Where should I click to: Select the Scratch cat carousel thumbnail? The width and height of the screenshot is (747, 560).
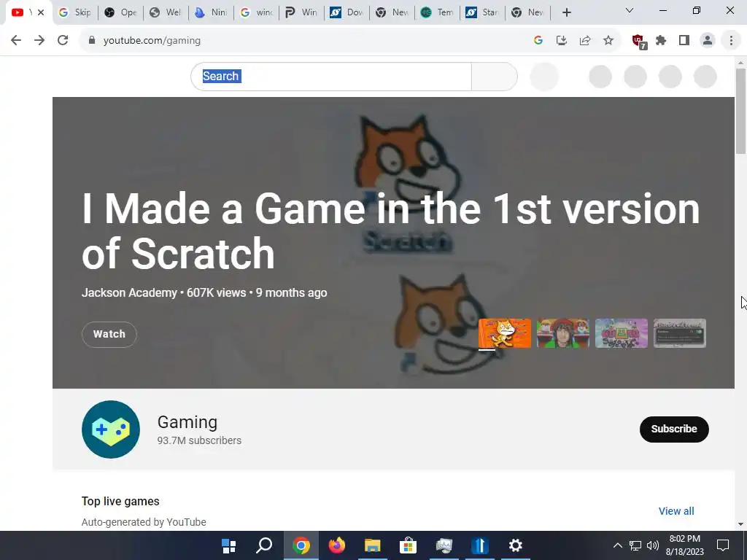point(505,333)
